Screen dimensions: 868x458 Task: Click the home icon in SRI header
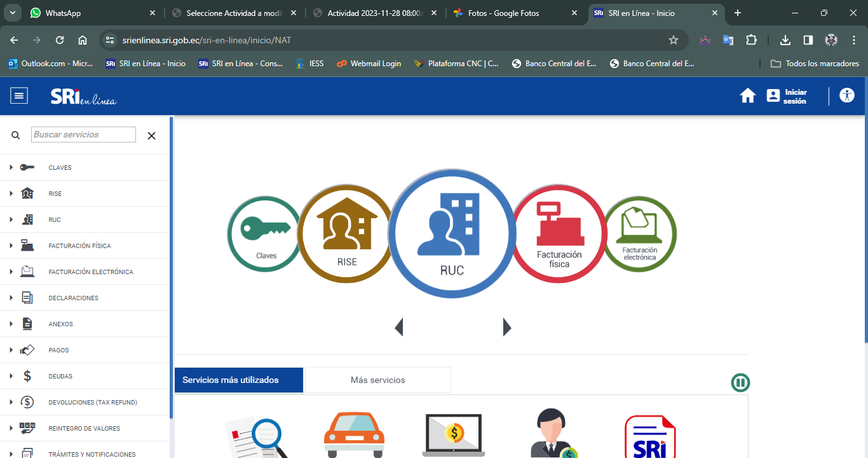point(747,96)
